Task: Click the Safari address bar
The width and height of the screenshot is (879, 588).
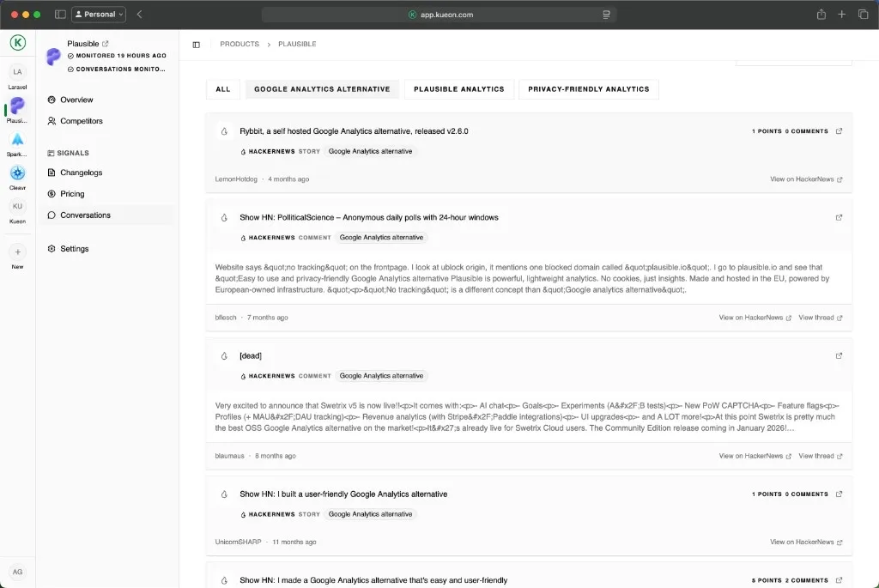Action: point(439,15)
